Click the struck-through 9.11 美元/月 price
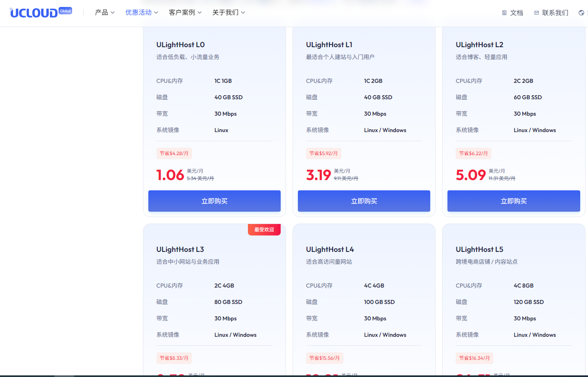This screenshot has height=377, width=588. click(346, 178)
